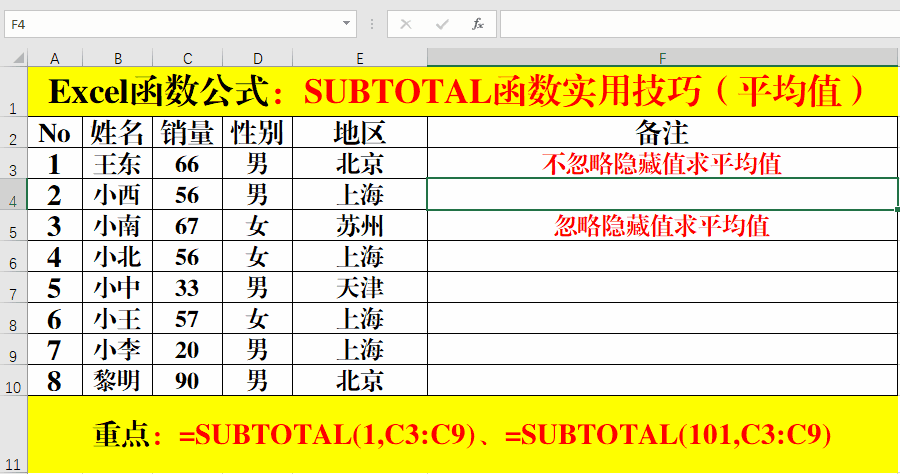
Task: Click the checkmark icon in formula bar
Action: coord(442,24)
